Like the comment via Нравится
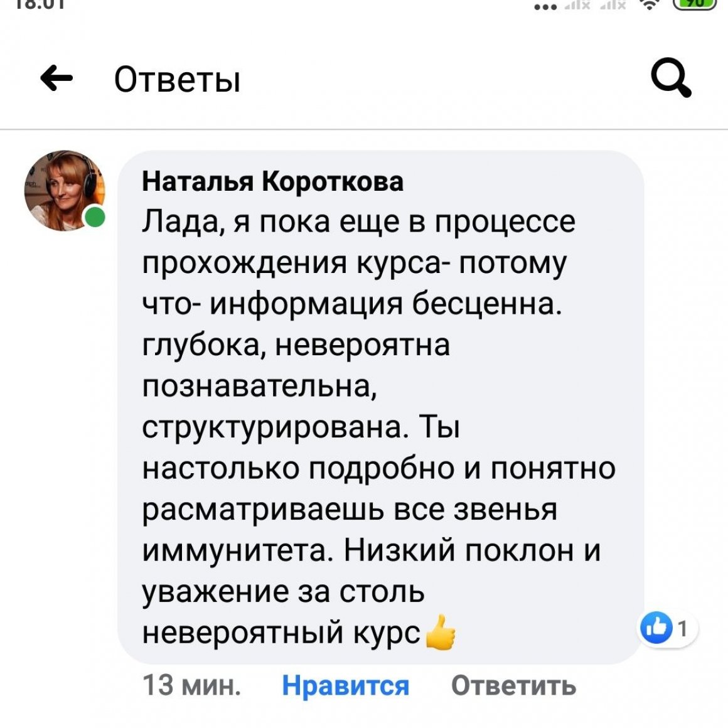Screen dimensions: 728x728 [x=345, y=685]
